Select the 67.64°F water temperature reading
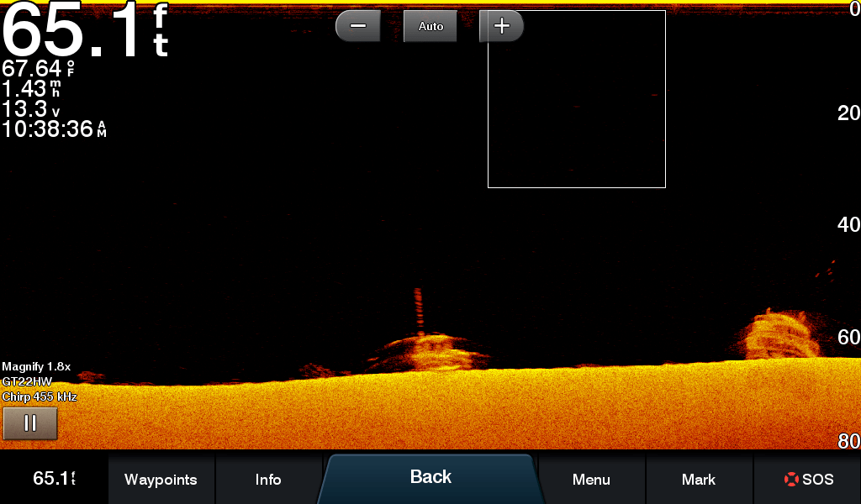Screen dimensions: 861x504 (x=38, y=69)
